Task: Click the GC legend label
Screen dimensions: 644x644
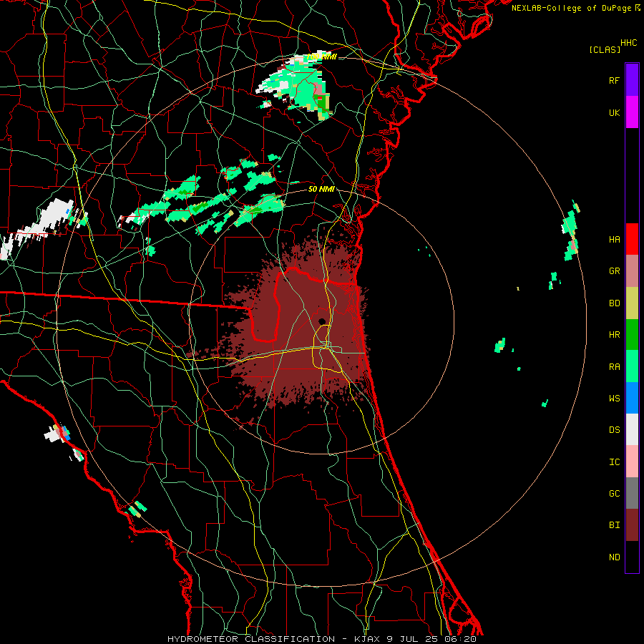Action: pos(614,493)
